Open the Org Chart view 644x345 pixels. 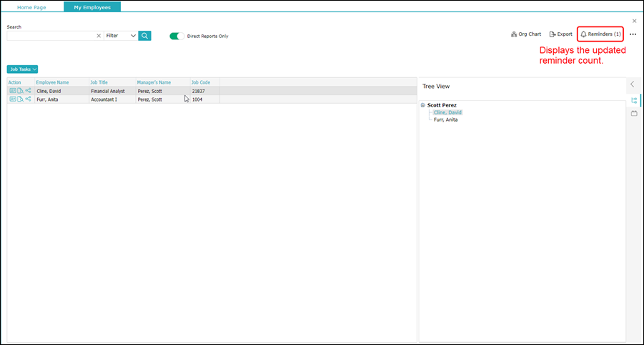point(526,34)
